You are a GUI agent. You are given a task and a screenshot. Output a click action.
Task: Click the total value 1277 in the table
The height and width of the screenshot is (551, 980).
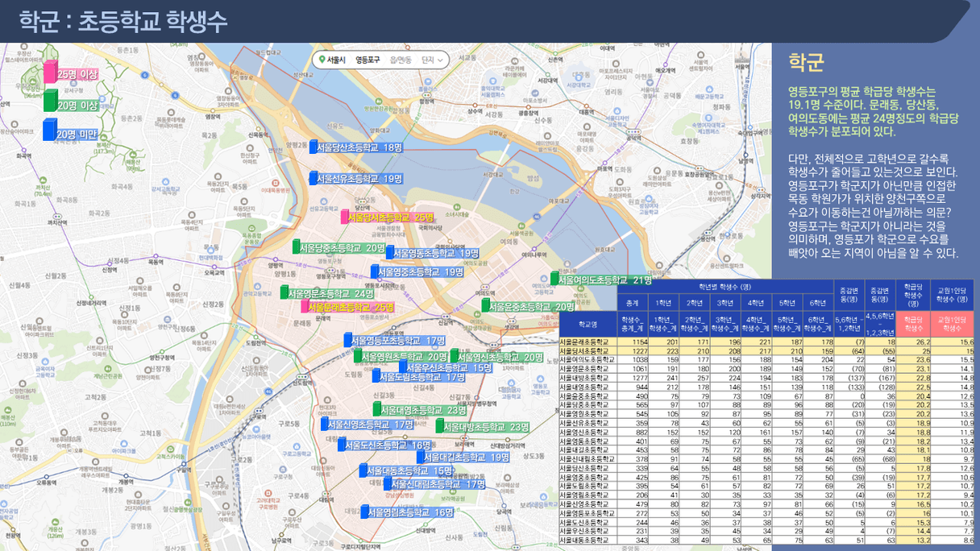click(x=633, y=378)
